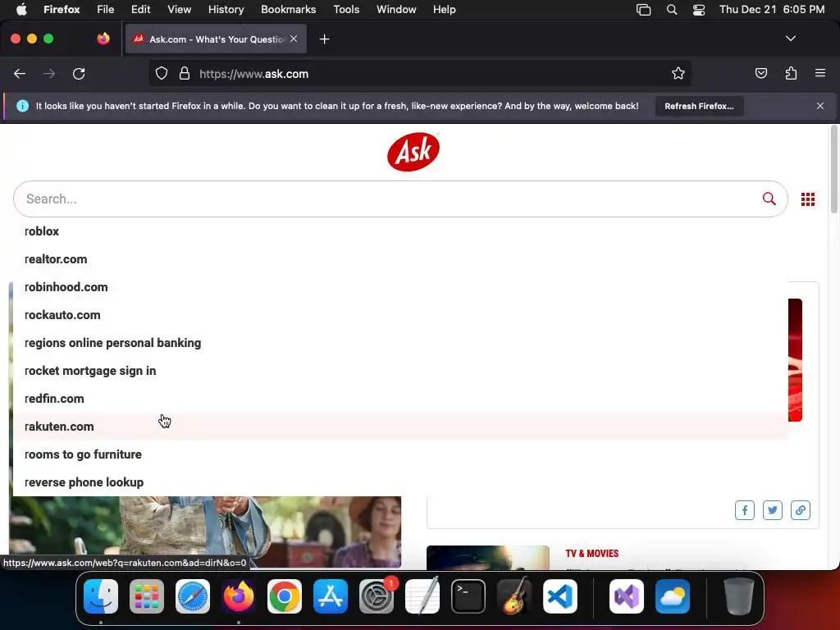Dismiss the Firefox notification bar
Screen dimensions: 840x630
(819, 106)
